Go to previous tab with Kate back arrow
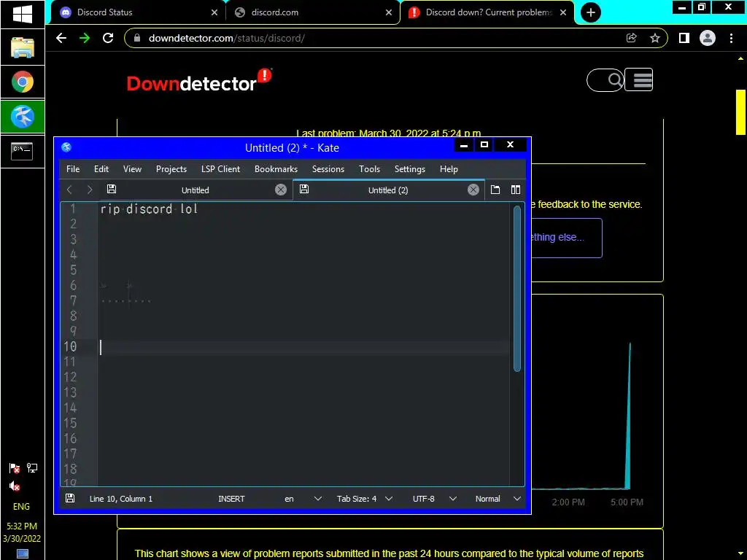This screenshot has width=747, height=560. click(x=69, y=190)
